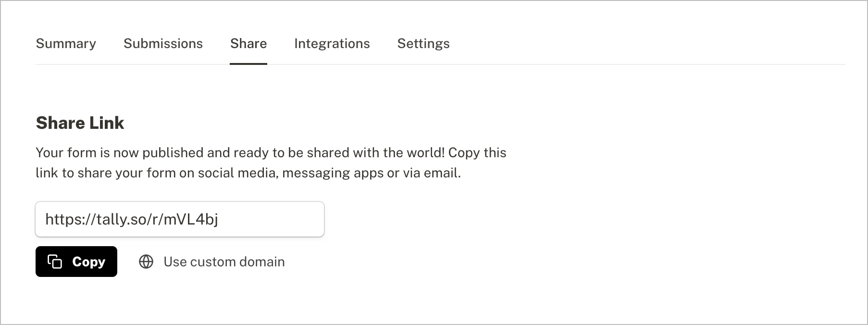Screen dimensions: 868x325
Task: Click the copy icon with overlapping squares
Action: click(x=55, y=262)
